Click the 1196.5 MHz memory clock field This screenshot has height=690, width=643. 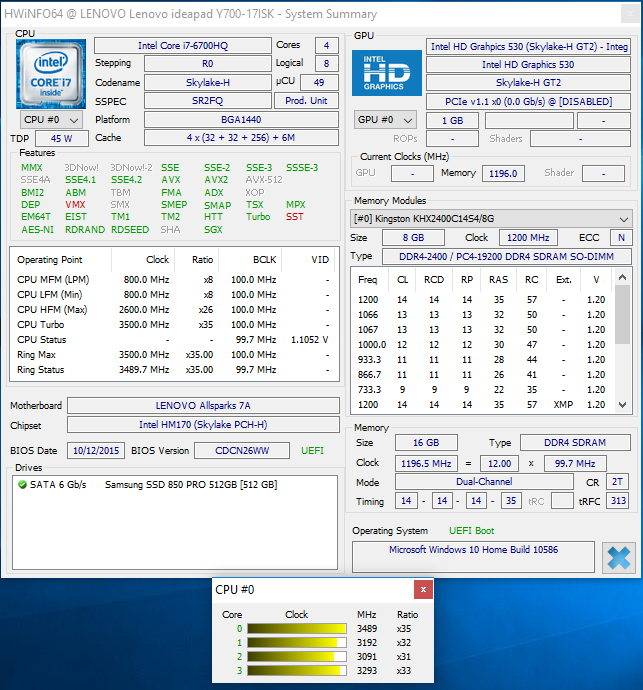(x=426, y=463)
